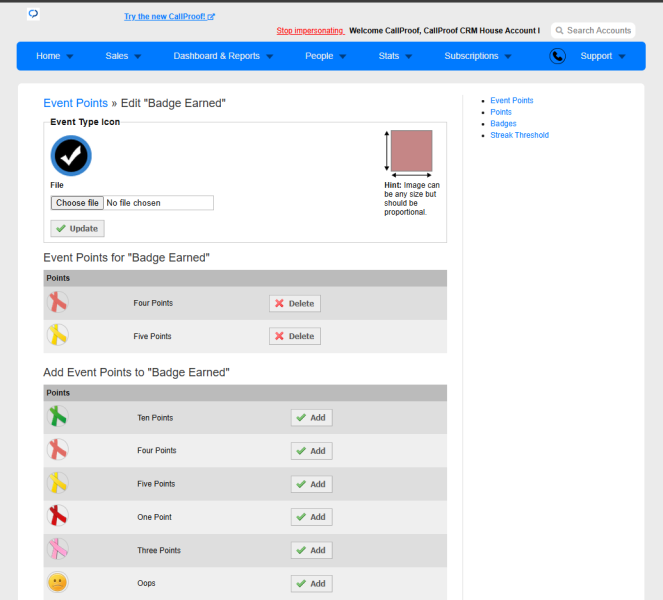Open the Home dropdown menu
Image resolution: width=663 pixels, height=600 pixels.
tap(55, 56)
